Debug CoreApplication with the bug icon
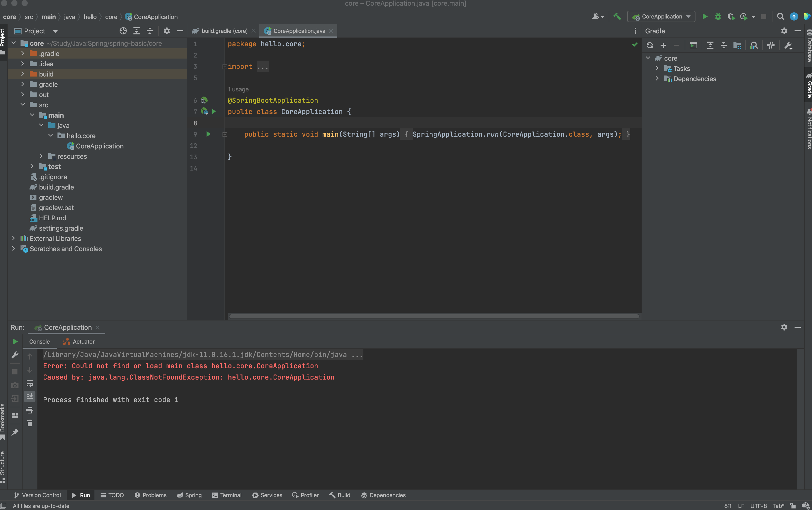 tap(718, 16)
